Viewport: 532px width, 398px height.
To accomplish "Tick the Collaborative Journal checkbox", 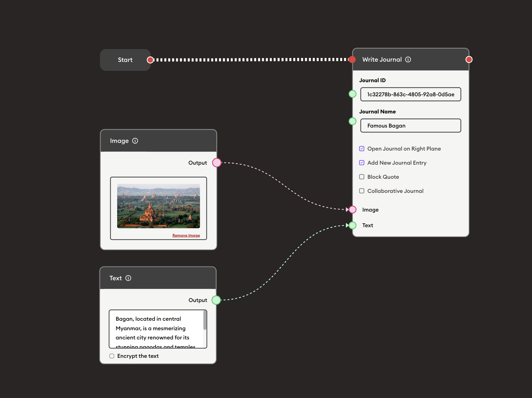I will pos(362,191).
